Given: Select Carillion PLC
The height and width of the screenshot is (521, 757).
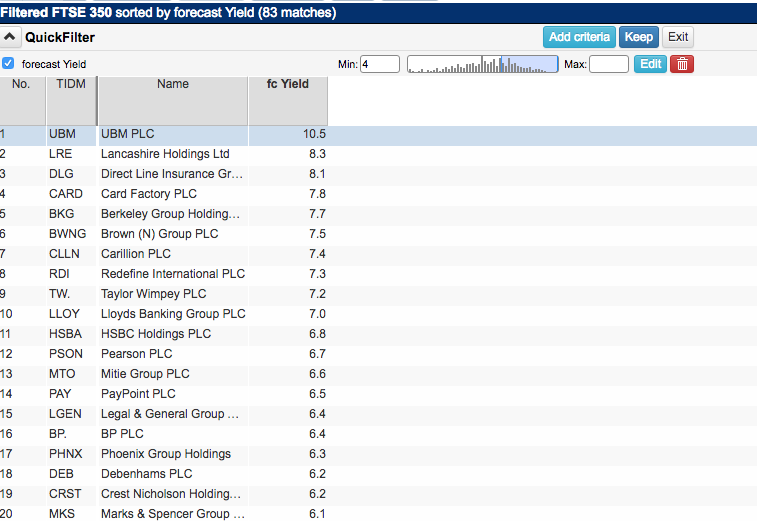Looking at the screenshot, I should [136, 254].
